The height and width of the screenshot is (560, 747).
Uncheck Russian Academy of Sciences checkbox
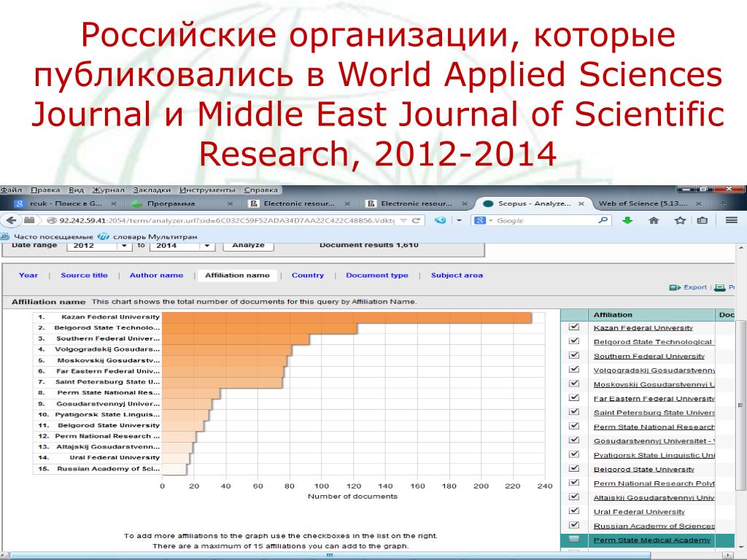coord(574,525)
